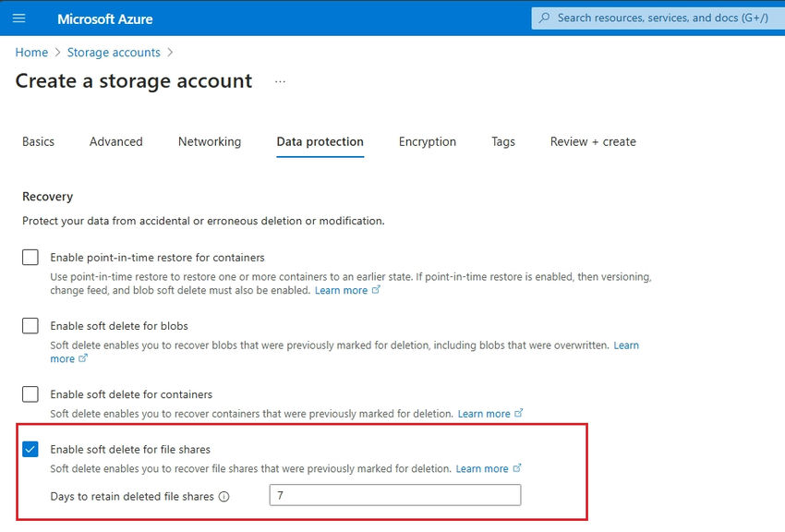This screenshot has width=785, height=532.
Task: Open the Azure portal hamburger menu
Action: tap(19, 18)
